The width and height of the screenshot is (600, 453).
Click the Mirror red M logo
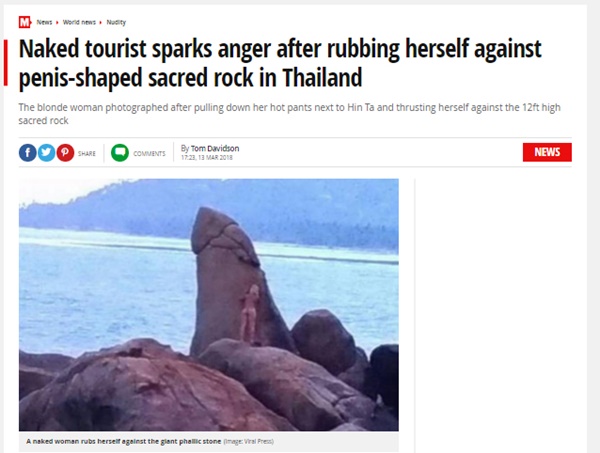[x=24, y=22]
